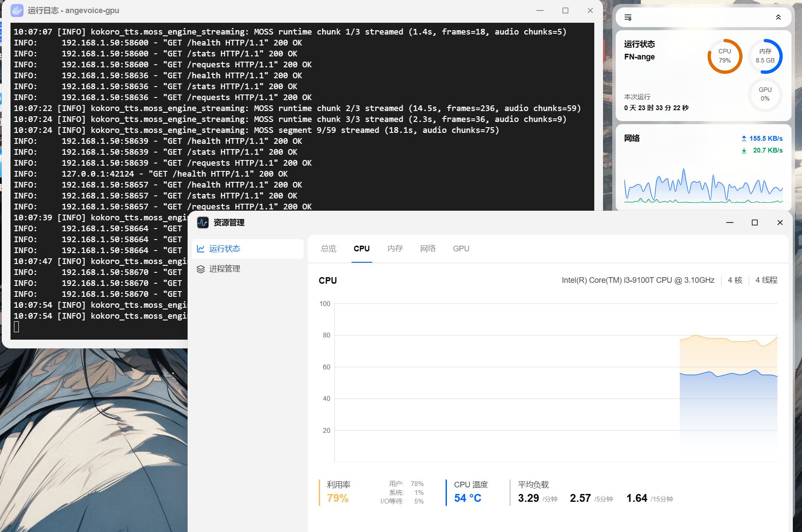Click the Intel(R) Core(TM) i3-9100T CPU model text
Image resolution: width=802 pixels, height=532 pixels.
638,280
